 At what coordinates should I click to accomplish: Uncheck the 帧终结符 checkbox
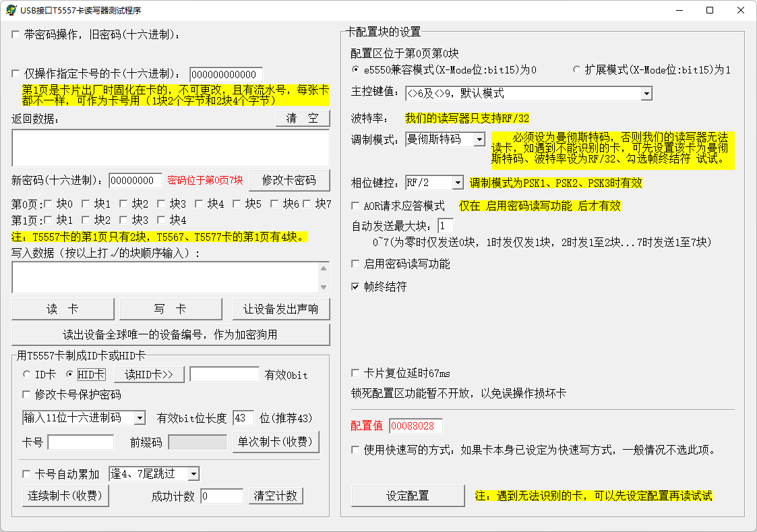pyautogui.click(x=356, y=287)
